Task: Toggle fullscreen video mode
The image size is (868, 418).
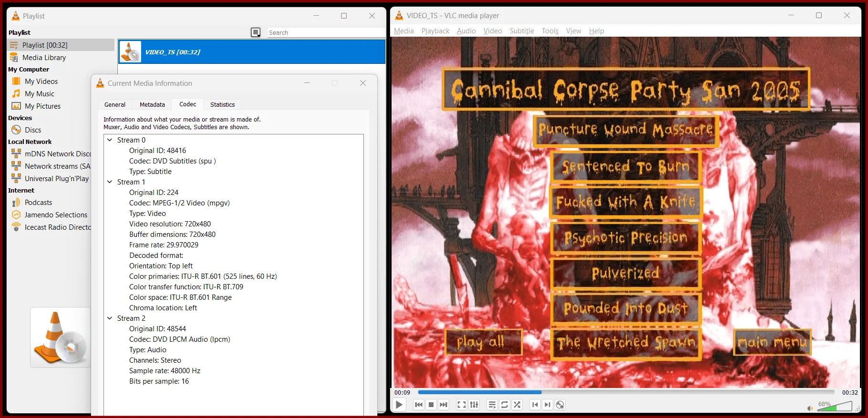Action: 462,405
